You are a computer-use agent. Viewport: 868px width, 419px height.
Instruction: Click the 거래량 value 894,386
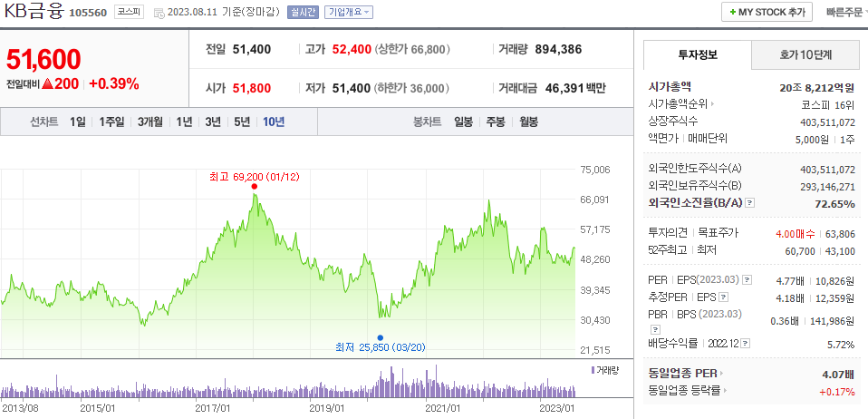pyautogui.click(x=558, y=49)
